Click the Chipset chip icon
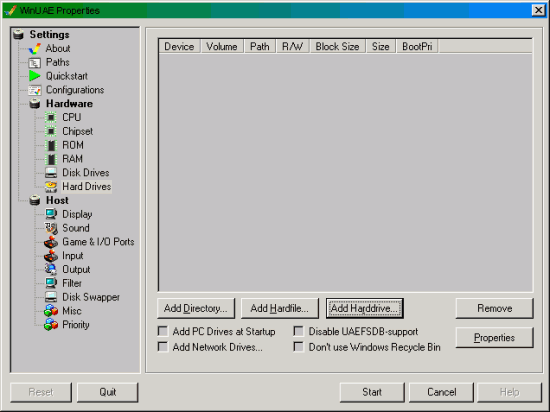 point(51,131)
